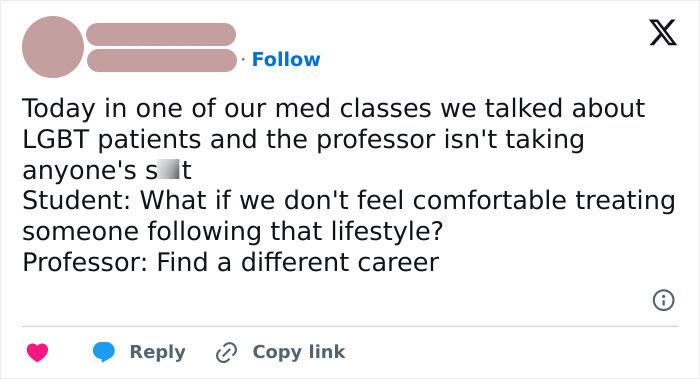Click the blue speech bubble reply icon
The height and width of the screenshot is (379, 700).
pos(104,352)
